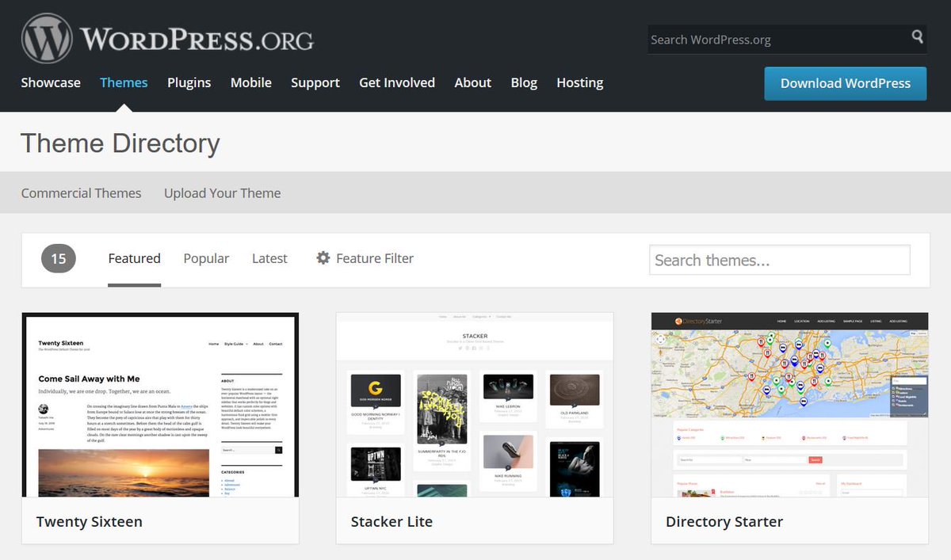This screenshot has height=560, width=951.
Task: Open the Twenty Sixteen theme thumbnail
Action: click(160, 405)
